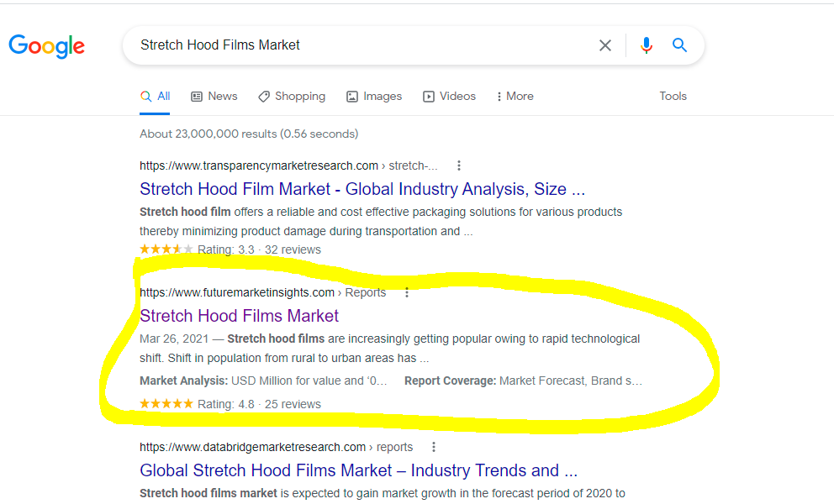Switch to the Shopping tab
Image resolution: width=834 pixels, height=504 pixels.
[292, 97]
